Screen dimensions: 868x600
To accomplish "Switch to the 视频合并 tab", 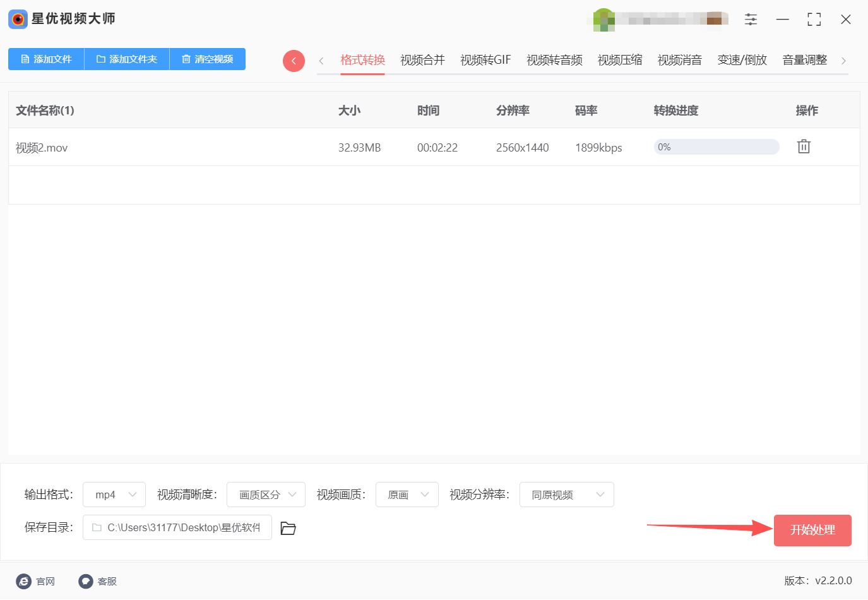I will [x=422, y=60].
